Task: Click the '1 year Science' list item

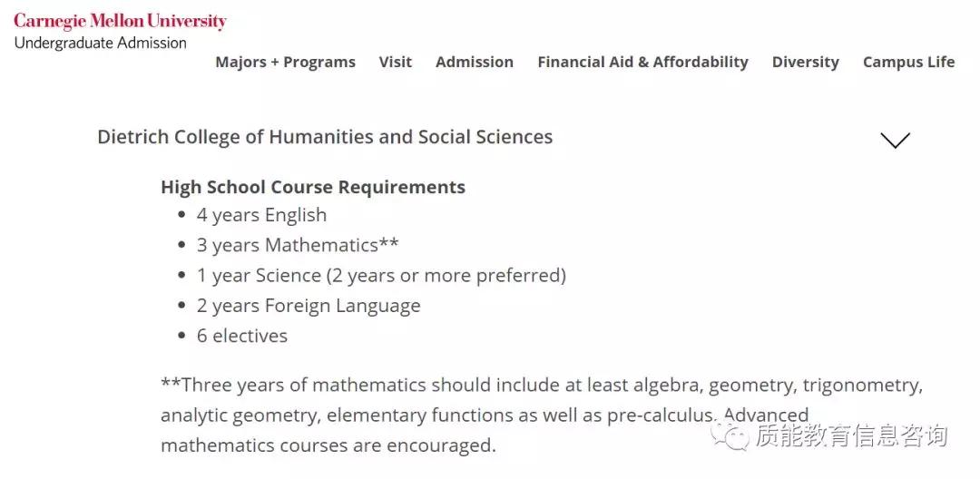Action: pyautogui.click(x=381, y=275)
